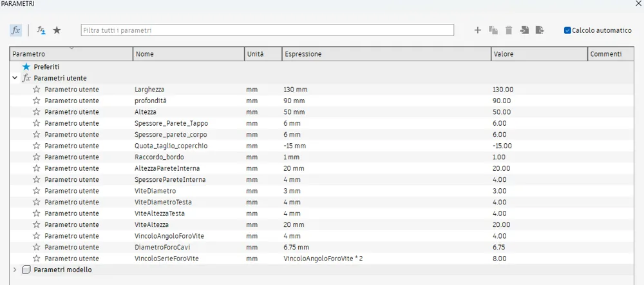Star the VincoloAngoloForoVite parameter
The image size is (644, 285).
(x=36, y=236)
